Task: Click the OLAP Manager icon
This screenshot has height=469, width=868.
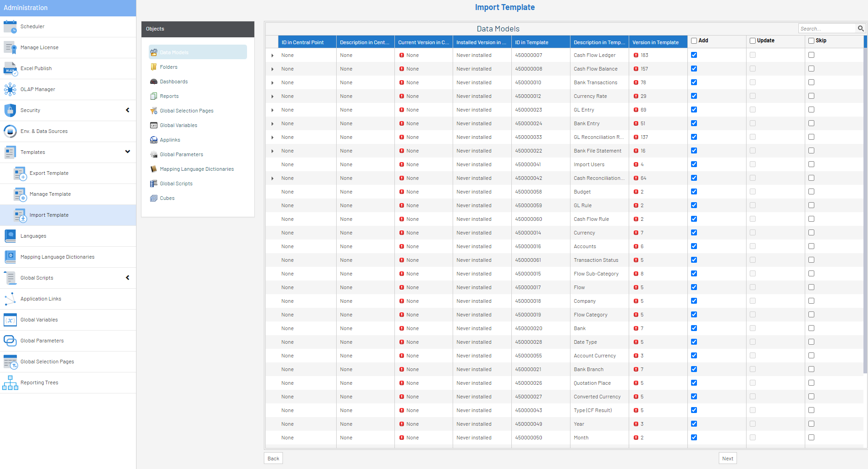Action: pyautogui.click(x=10, y=90)
